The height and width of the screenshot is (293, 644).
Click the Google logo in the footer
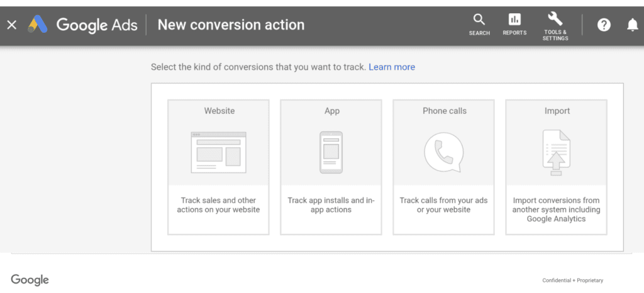click(x=30, y=280)
